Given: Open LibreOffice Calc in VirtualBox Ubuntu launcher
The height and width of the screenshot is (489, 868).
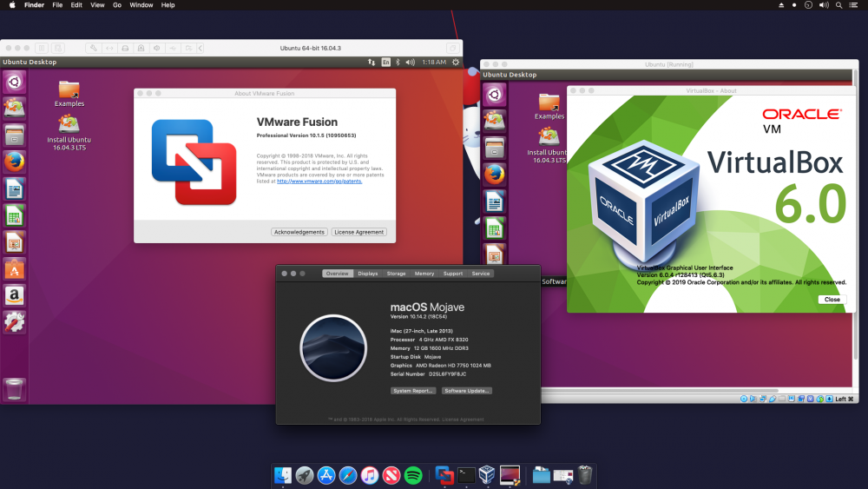Looking at the screenshot, I should (x=495, y=228).
